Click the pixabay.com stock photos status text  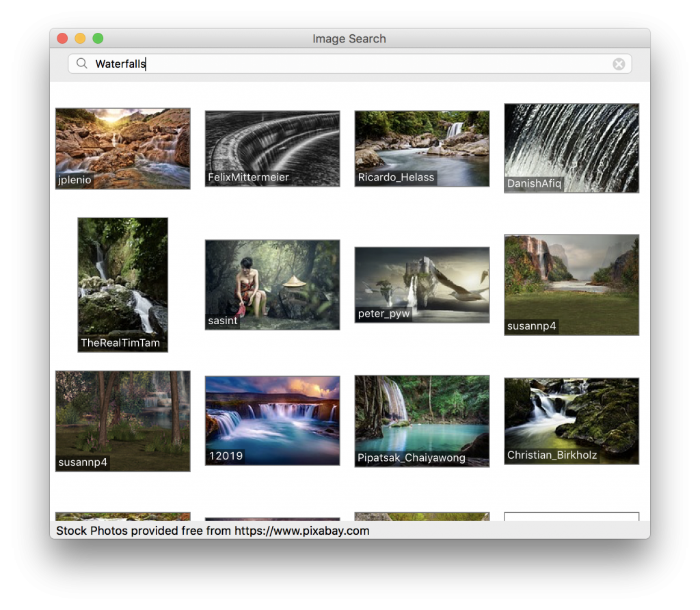click(x=213, y=531)
